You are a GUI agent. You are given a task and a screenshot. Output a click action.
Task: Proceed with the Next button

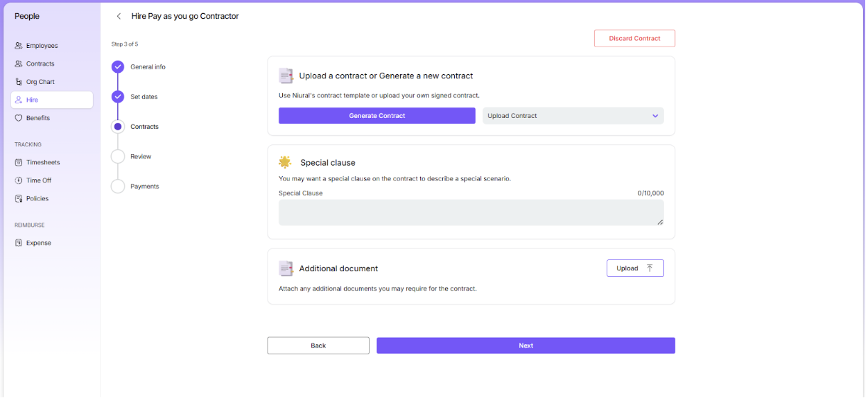pyautogui.click(x=526, y=345)
